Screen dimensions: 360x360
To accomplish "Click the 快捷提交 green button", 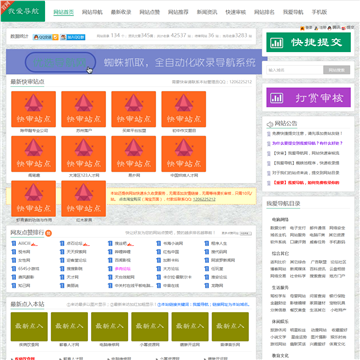I will pos(309,42).
